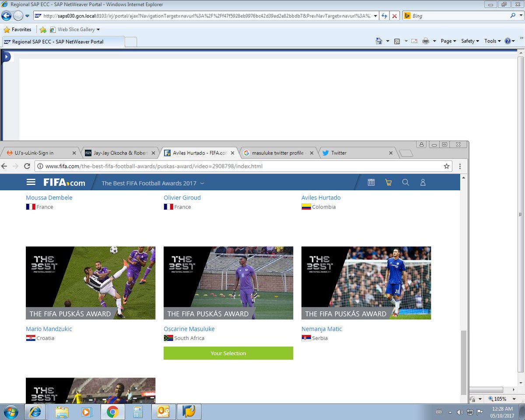Open Mario Mandzukic link

click(x=49, y=329)
